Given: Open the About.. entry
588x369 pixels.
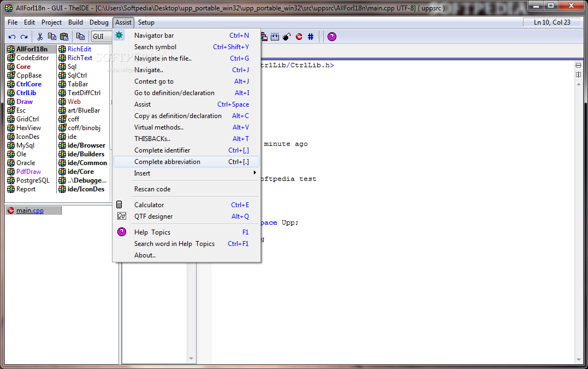Looking at the screenshot, I should (186, 255).
